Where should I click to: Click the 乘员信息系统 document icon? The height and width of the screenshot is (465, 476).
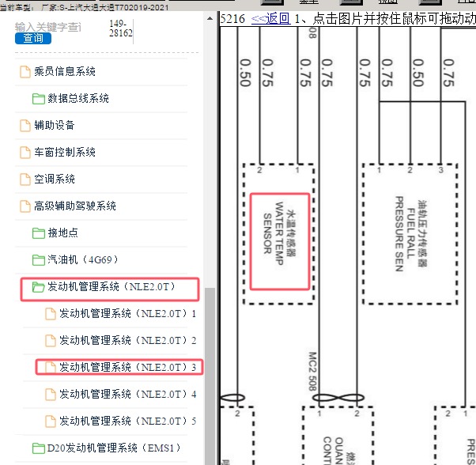click(25, 72)
